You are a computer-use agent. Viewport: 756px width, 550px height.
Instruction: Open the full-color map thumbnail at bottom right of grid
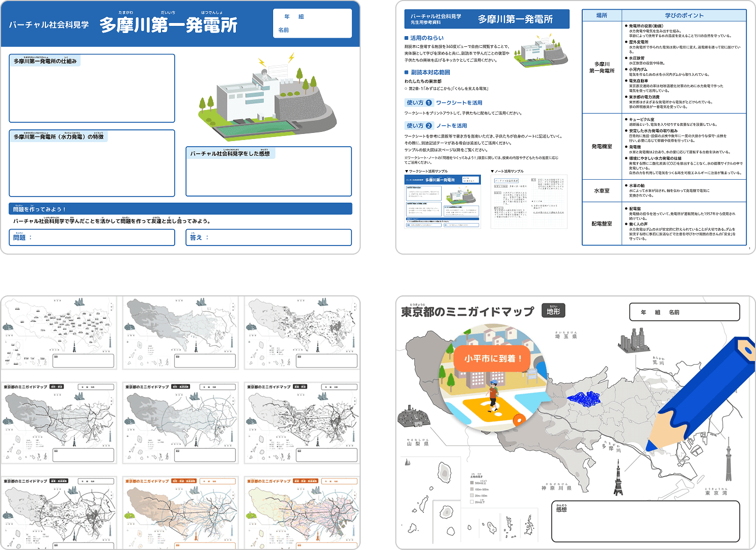pos(302,513)
